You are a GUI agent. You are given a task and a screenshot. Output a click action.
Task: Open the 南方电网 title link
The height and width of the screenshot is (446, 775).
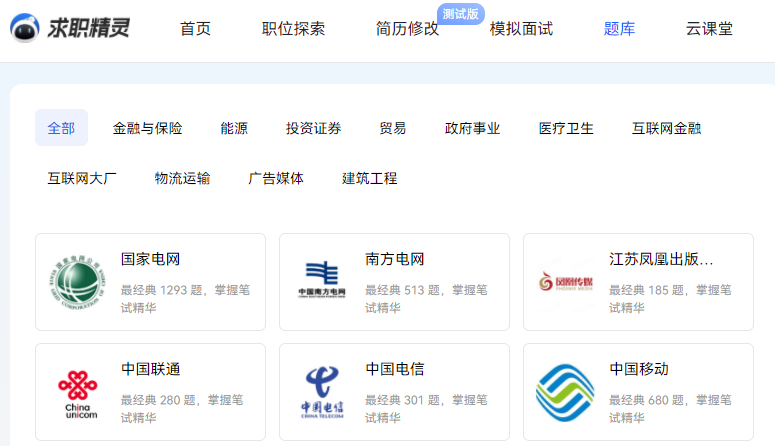[x=394, y=259]
